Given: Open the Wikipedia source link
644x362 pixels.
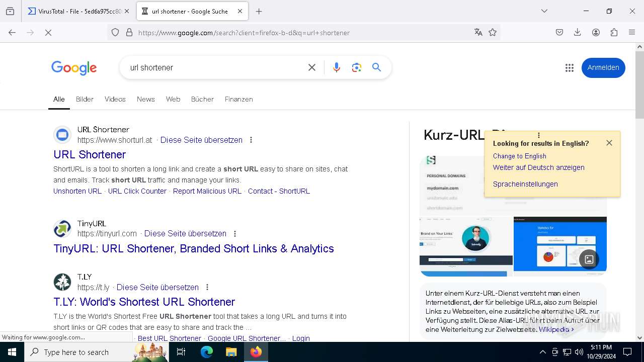Looking at the screenshot, I should point(556,329).
